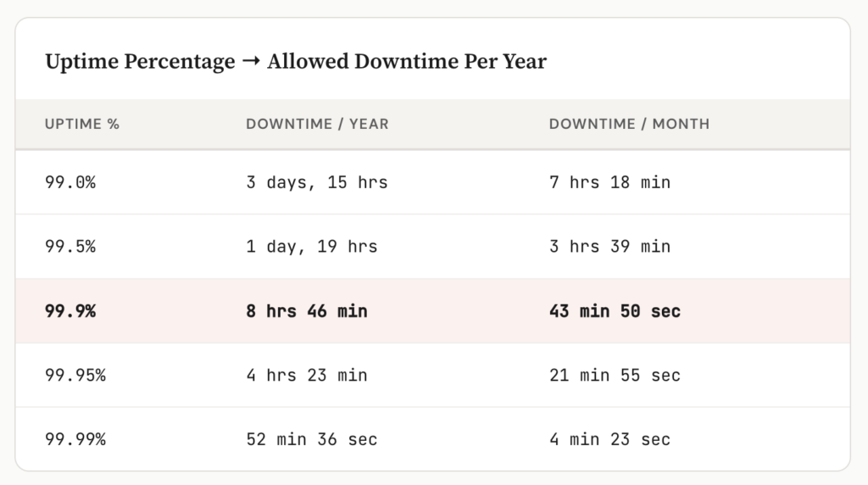This screenshot has height=485, width=868.
Task: Click the table title heading text
Action: coord(296,62)
